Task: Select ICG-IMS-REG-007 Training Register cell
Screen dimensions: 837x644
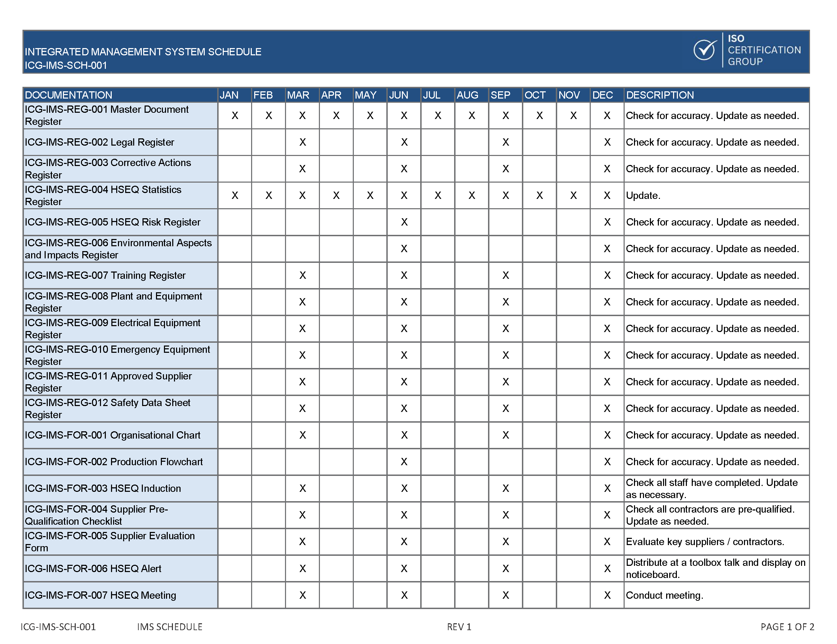Action: (x=120, y=275)
